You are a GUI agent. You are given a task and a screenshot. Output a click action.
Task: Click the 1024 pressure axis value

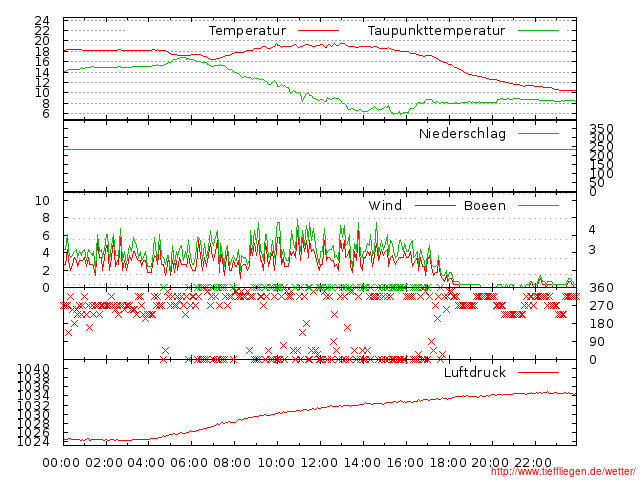[x=33, y=442]
